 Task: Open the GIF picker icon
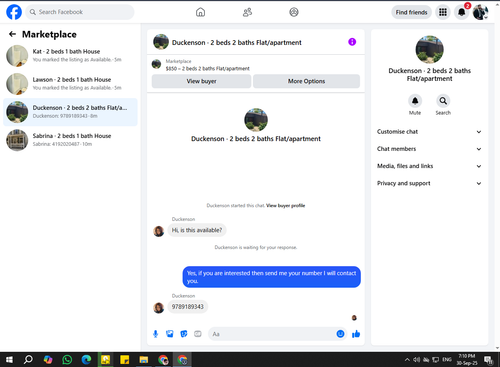click(x=198, y=334)
